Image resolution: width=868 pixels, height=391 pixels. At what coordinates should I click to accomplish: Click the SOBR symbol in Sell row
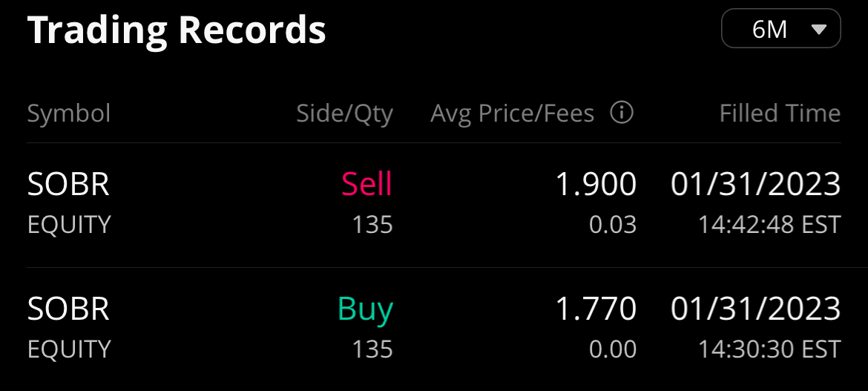point(68,185)
